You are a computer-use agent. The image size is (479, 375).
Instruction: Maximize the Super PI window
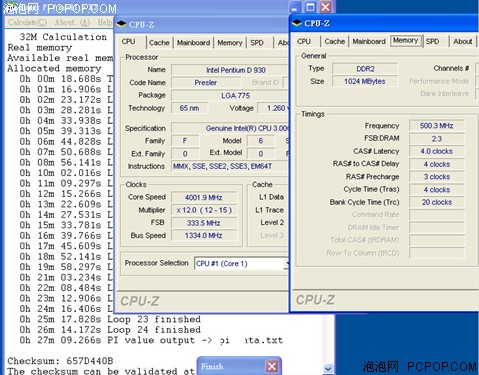tap(310, 7)
